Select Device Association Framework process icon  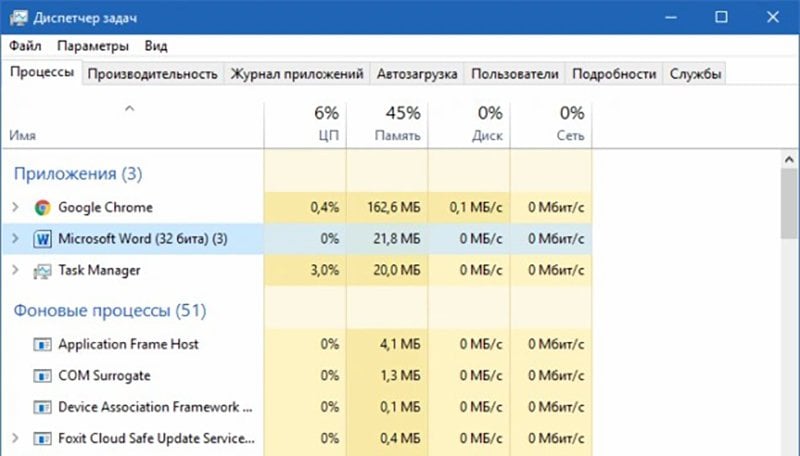click(x=42, y=408)
